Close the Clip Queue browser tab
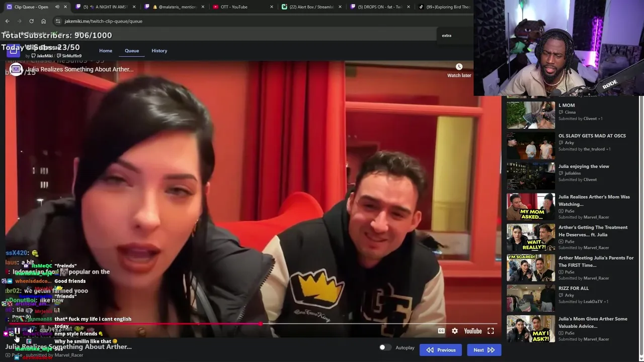 click(x=65, y=7)
